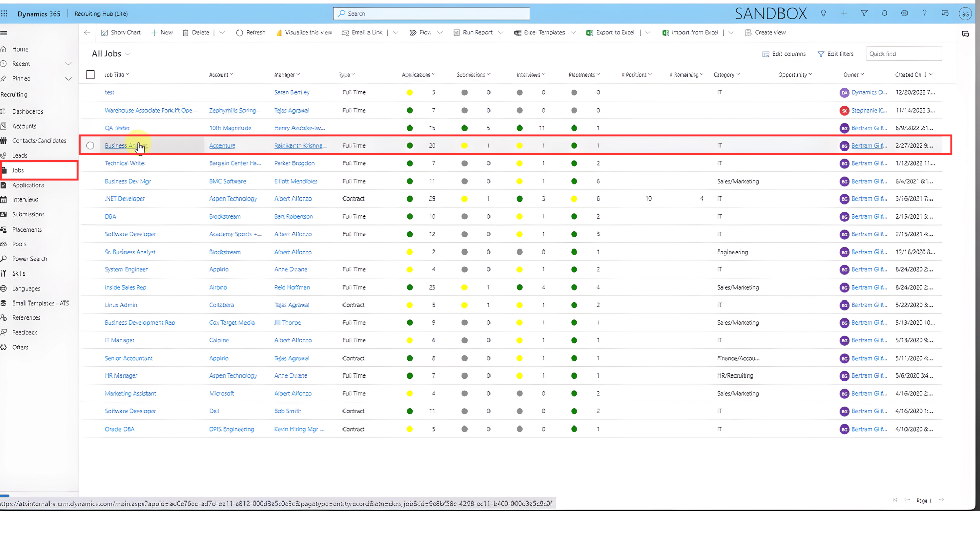This screenshot has width=980, height=551.
Task: Open Skills in the sidebar
Action: [19, 274]
